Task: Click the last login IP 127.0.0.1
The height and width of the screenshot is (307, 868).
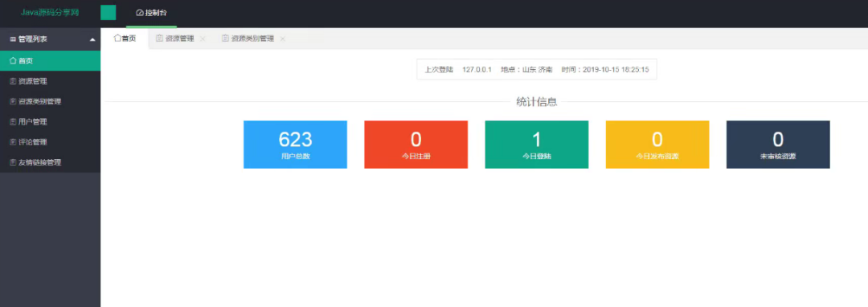Action: pyautogui.click(x=477, y=70)
